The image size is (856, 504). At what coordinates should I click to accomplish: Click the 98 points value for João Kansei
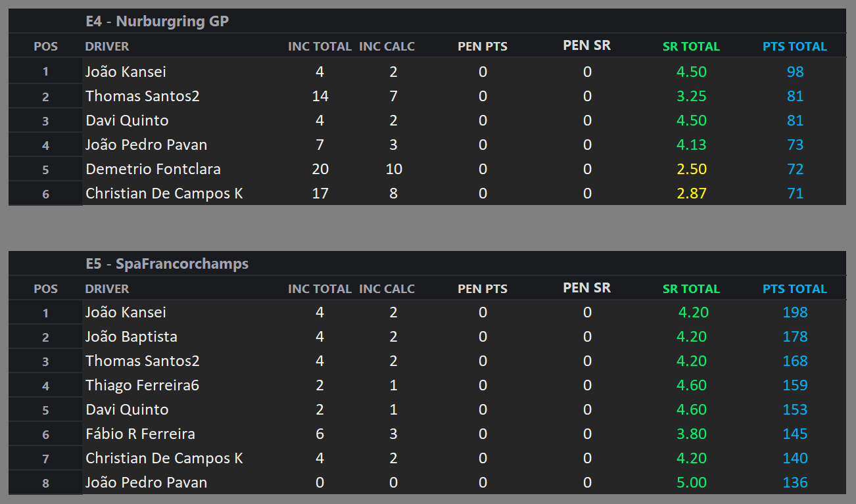(x=795, y=72)
